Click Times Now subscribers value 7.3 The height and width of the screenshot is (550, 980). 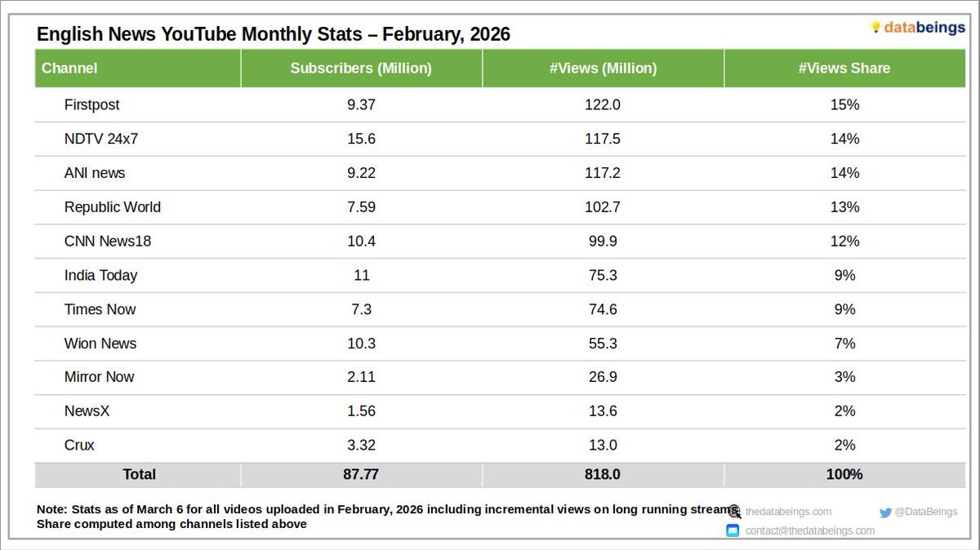pos(361,309)
